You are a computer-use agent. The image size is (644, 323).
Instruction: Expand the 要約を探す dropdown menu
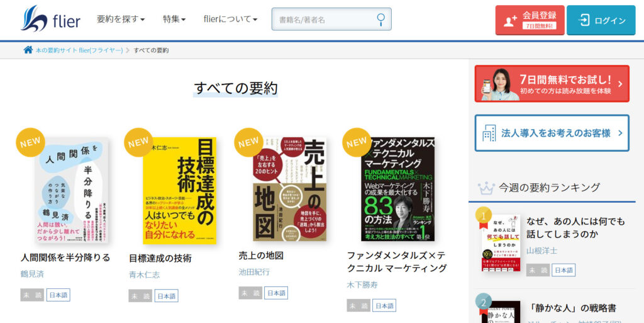click(x=121, y=20)
